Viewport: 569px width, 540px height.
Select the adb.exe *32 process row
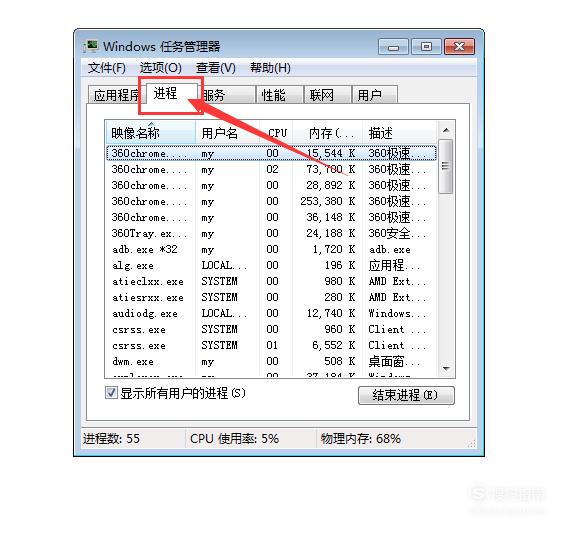tap(271, 249)
